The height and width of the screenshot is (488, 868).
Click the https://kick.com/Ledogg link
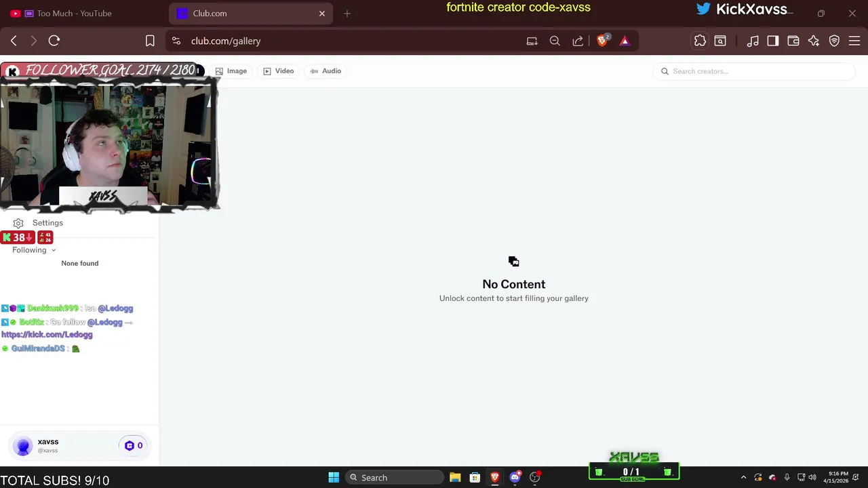coord(47,335)
